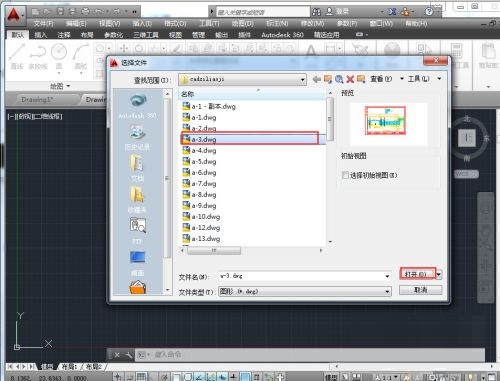This screenshot has height=381, width=500.
Task: Switch to the 注释 ribbon tab
Action: [64, 35]
